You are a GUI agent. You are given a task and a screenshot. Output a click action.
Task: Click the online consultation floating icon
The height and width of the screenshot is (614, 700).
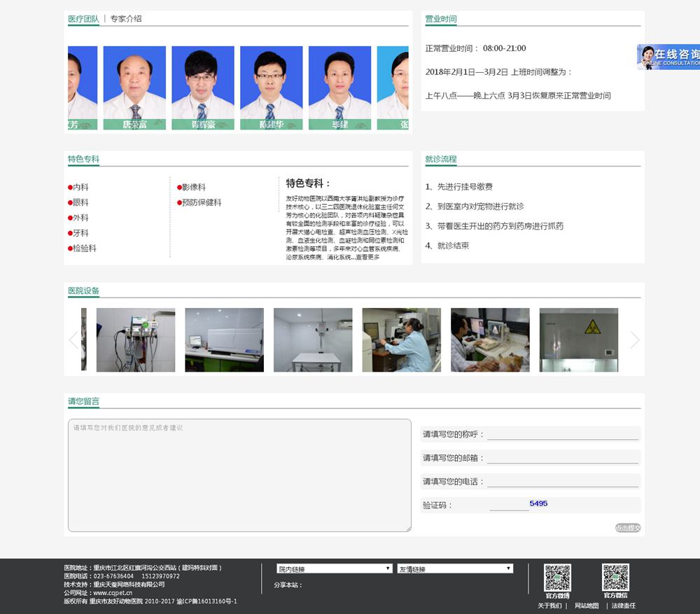click(x=668, y=57)
